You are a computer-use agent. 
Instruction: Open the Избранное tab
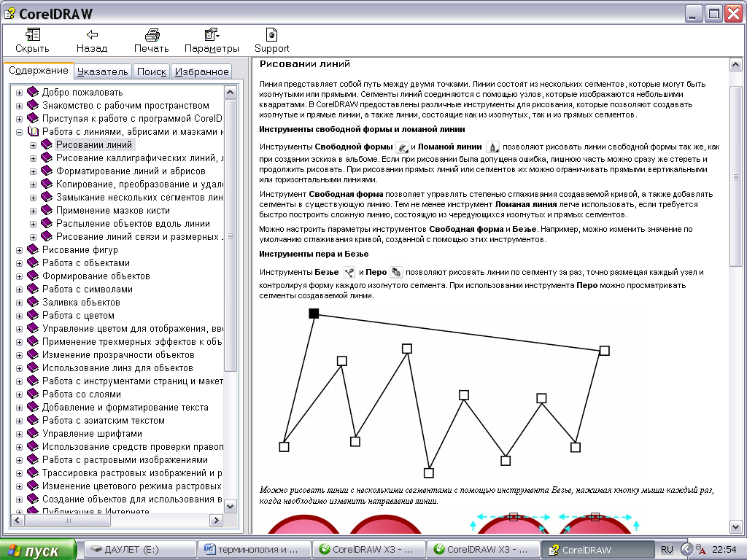[201, 71]
